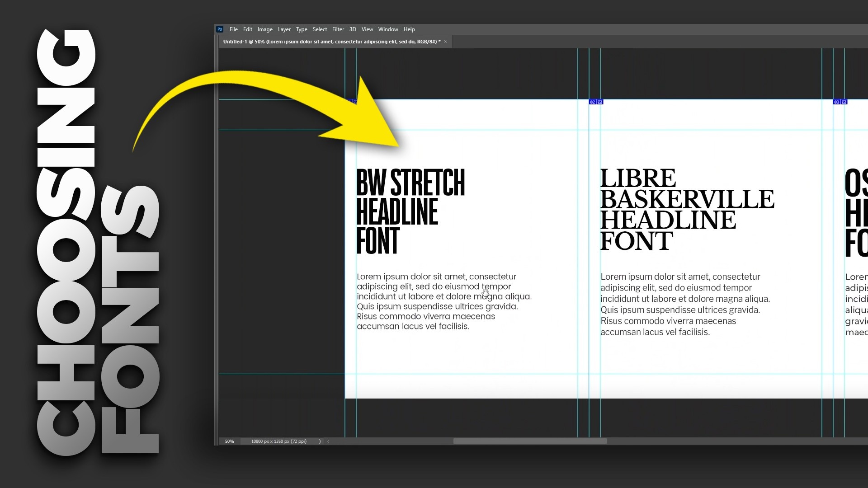Open the Select menu
Image resolution: width=868 pixels, height=488 pixels.
click(320, 29)
